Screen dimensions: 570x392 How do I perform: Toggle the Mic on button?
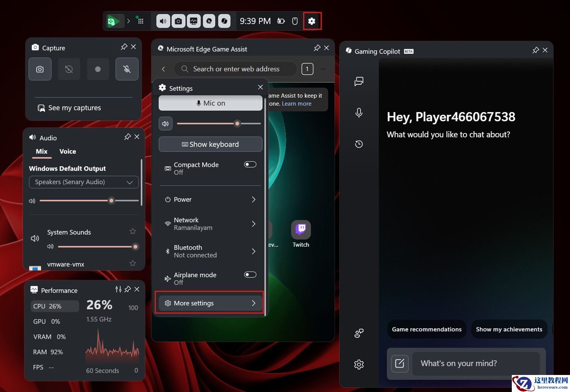(211, 103)
